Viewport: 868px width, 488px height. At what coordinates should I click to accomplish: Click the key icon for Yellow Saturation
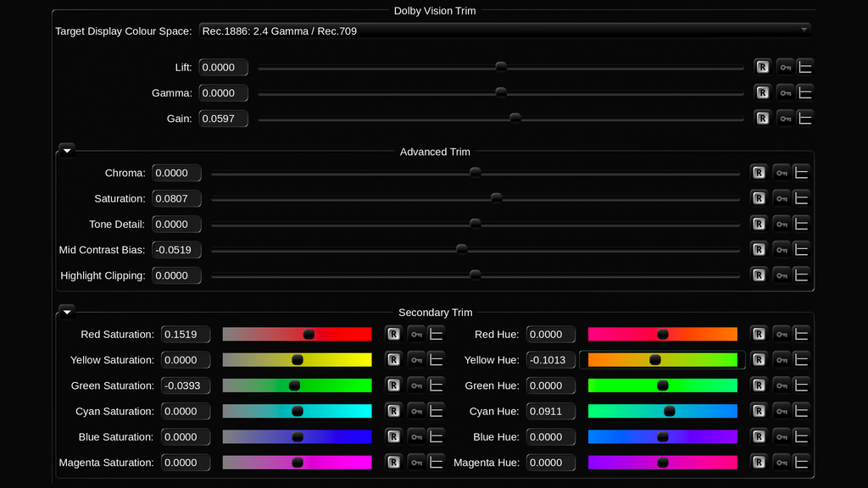(x=416, y=359)
